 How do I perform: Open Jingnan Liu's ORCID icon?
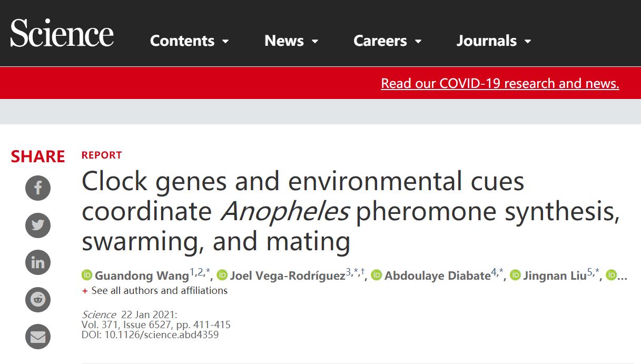[x=515, y=275]
